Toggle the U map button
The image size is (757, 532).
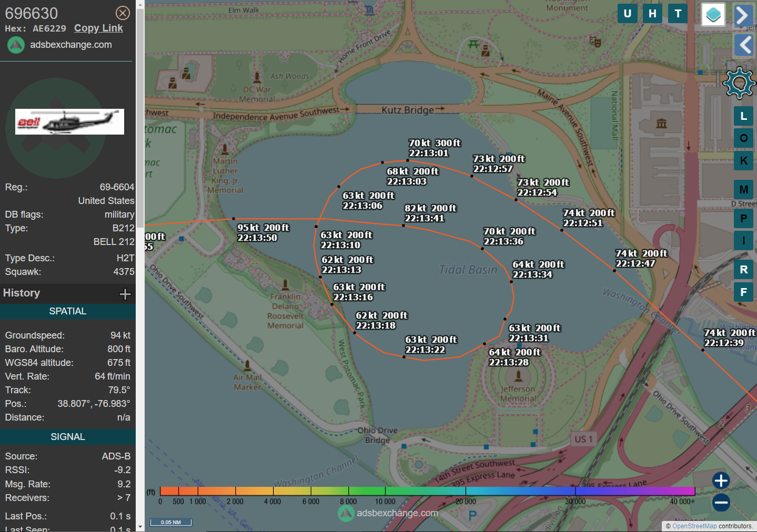[627, 14]
